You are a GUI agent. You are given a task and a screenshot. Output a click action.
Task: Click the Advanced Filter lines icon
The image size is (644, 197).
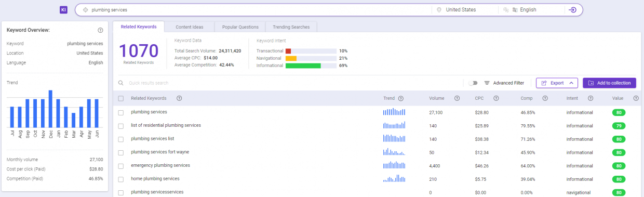[487, 83]
